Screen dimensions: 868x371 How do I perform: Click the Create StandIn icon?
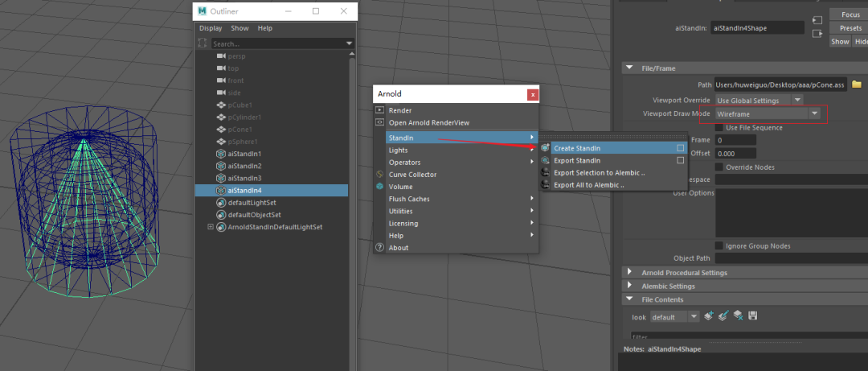click(545, 148)
